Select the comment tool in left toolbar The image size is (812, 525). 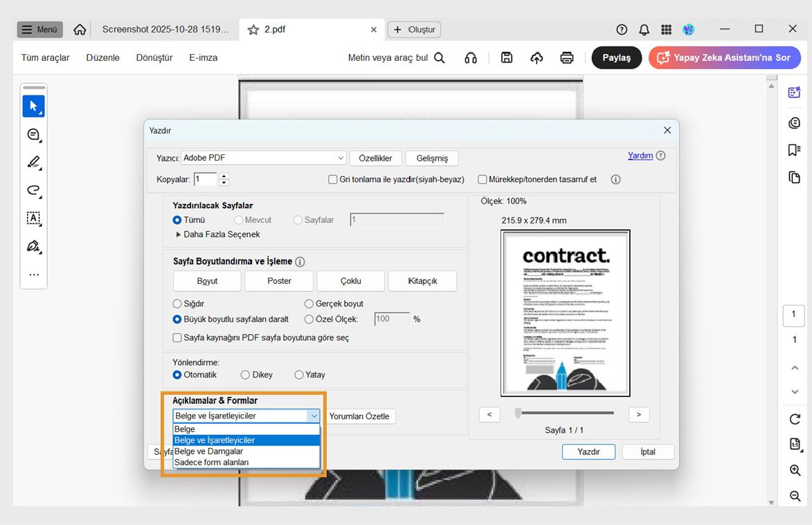(34, 135)
